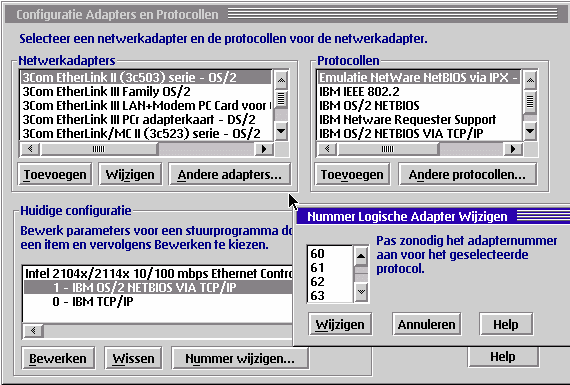Select 3Com EtherLink II (3c503) serie adapter

146,77
